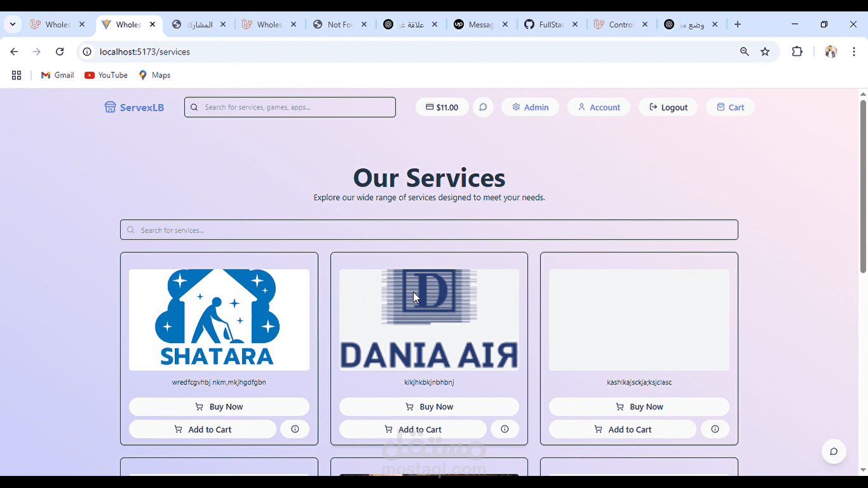This screenshot has width=868, height=488.
Task: Open the Extensions puzzle icon
Action: click(x=797, y=51)
